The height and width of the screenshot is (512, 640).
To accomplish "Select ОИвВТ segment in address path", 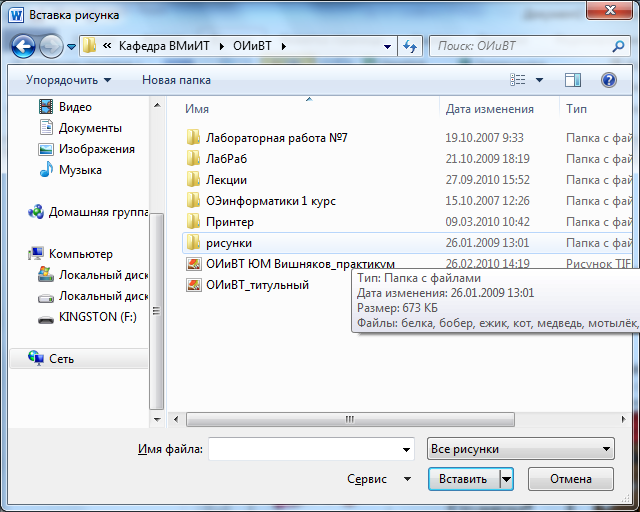I will (252, 46).
